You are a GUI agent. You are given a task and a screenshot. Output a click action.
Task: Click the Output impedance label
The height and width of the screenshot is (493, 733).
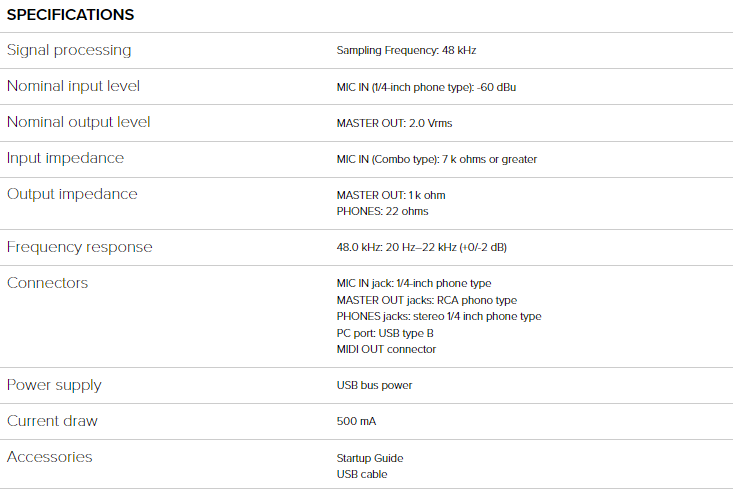tap(72, 194)
